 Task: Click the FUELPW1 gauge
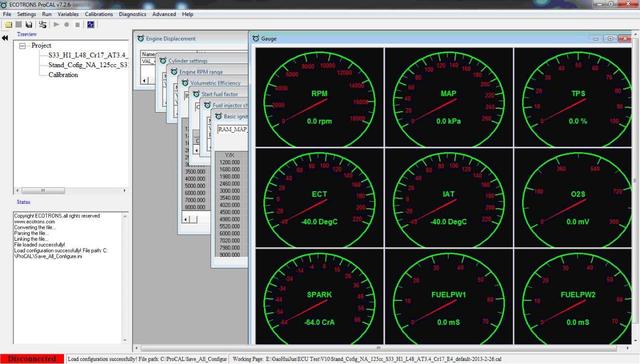click(449, 297)
